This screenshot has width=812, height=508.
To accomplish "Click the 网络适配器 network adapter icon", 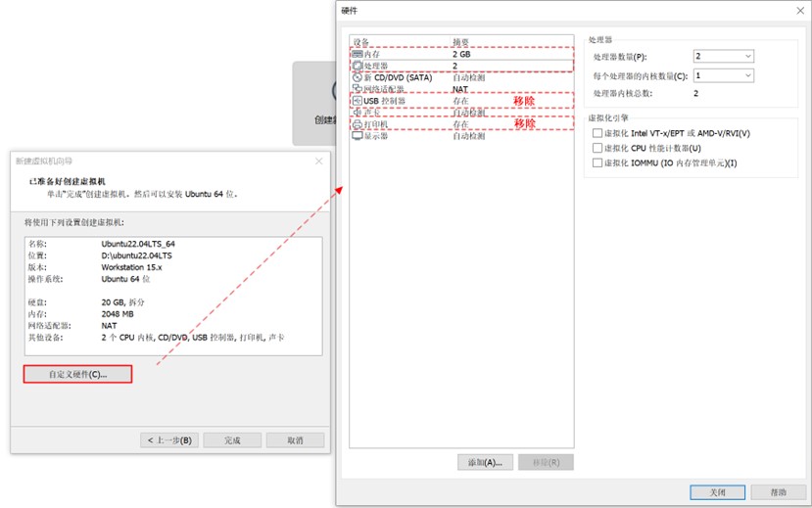I will coord(358,89).
